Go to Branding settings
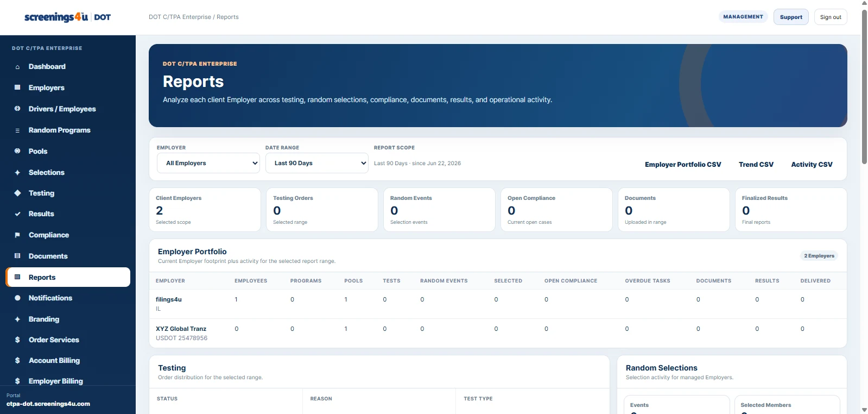 [68, 319]
